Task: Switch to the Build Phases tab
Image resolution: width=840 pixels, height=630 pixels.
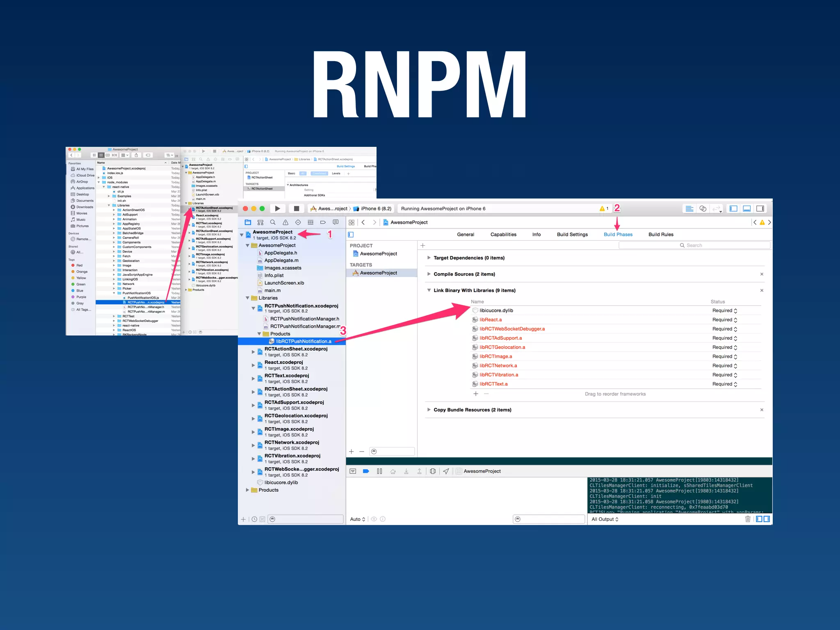Action: pos(618,235)
